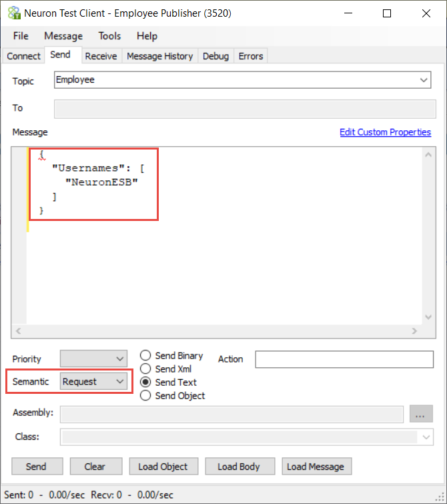The width and height of the screenshot is (447, 504).
Task: Select the Send Xml radio button
Action: tap(145, 368)
